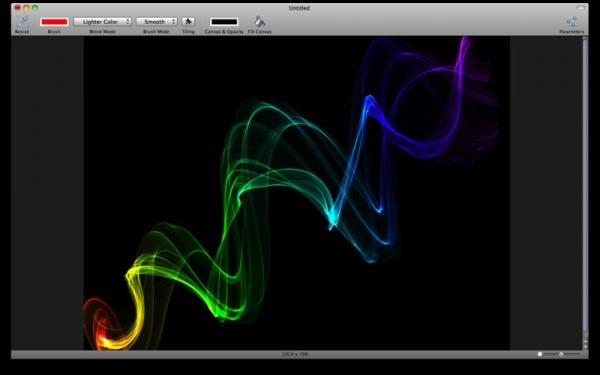600x375 pixels.
Task: Open the Smooth brush mode dropdown
Action: click(x=157, y=22)
